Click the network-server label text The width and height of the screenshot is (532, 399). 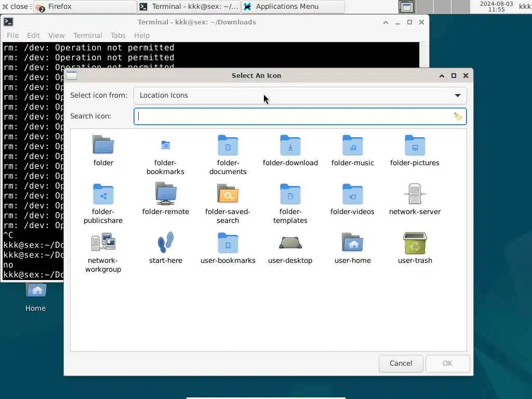pos(415,212)
